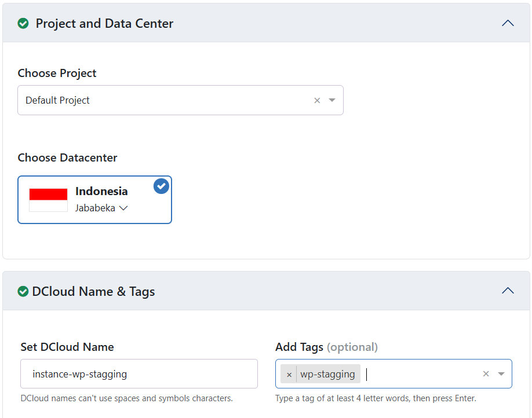Open Choose Project dropdown arrow
This screenshot has height=418, width=532.
tap(332, 100)
